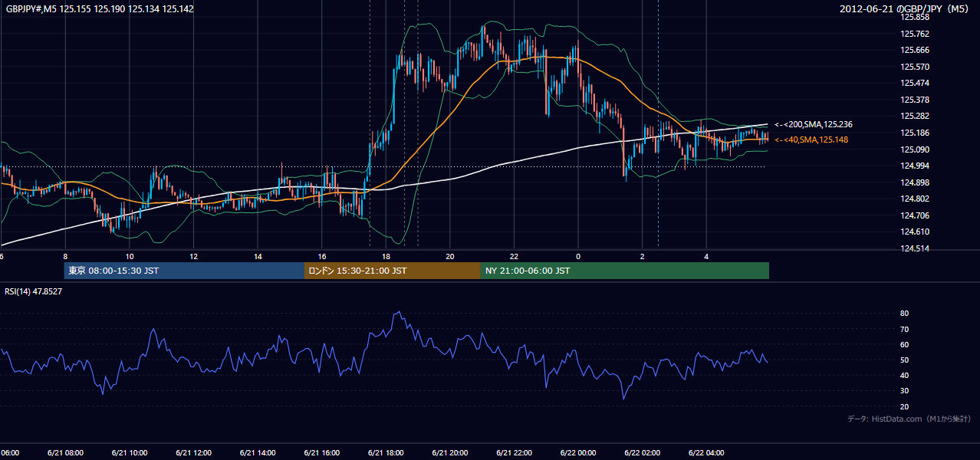Click the 124.610 price axis label
980x460 pixels.
click(x=916, y=232)
